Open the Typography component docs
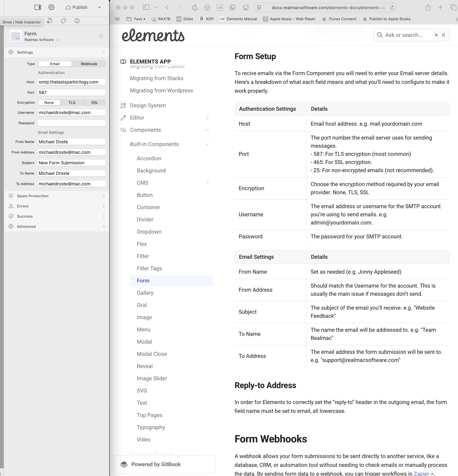Image resolution: width=458 pixels, height=476 pixels. coord(151,427)
